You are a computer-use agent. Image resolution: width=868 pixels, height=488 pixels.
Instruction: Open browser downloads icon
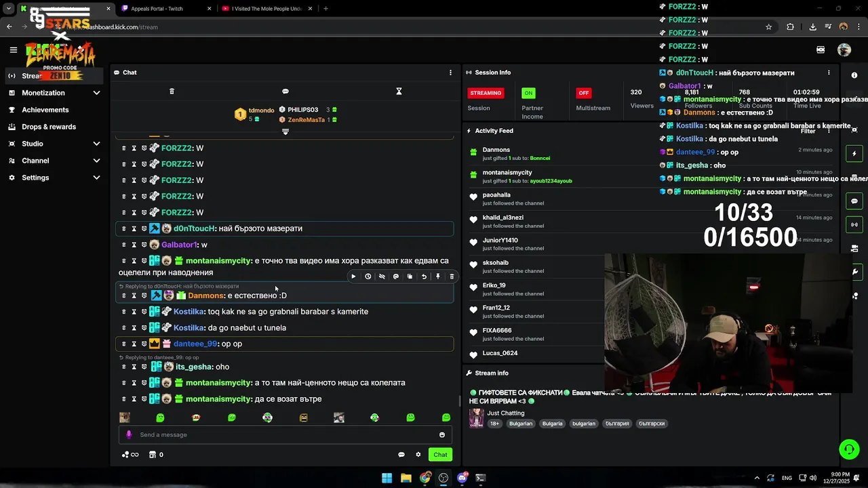point(812,27)
